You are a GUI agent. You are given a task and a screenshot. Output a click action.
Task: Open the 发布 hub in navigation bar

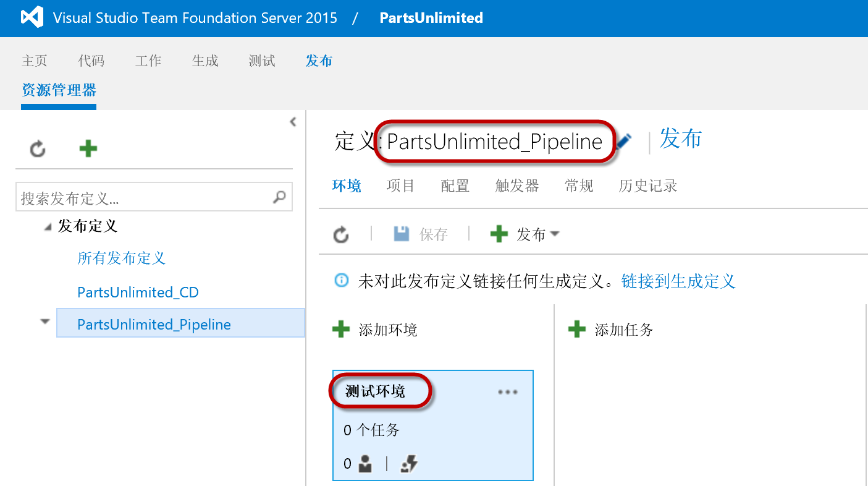pyautogui.click(x=319, y=61)
